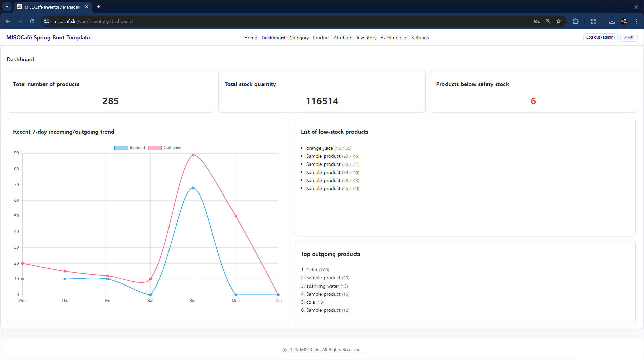Switch language with the 한국어 button
Image resolution: width=644 pixels, height=360 pixels.
[629, 37]
